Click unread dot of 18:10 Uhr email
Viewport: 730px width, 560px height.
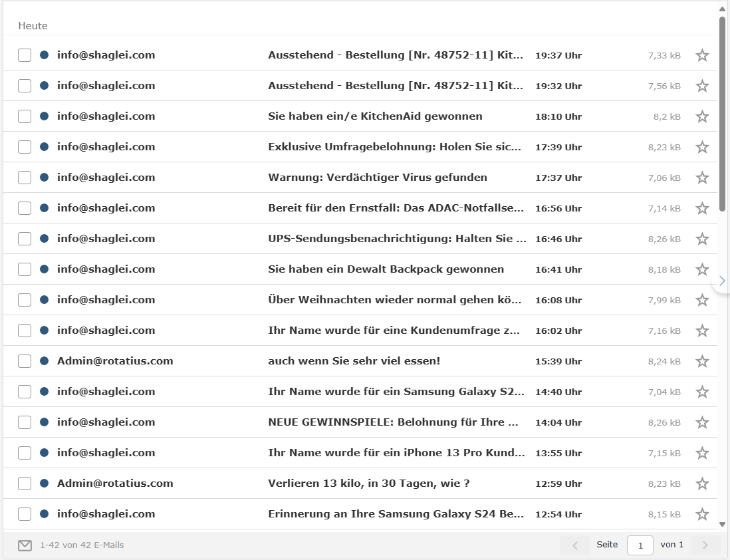pyautogui.click(x=45, y=116)
